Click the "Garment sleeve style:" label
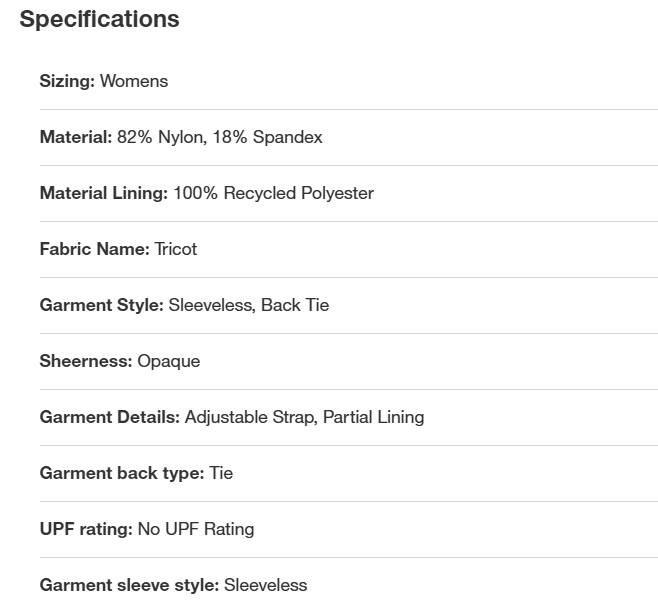This screenshot has width=658, height=606. [x=129, y=585]
